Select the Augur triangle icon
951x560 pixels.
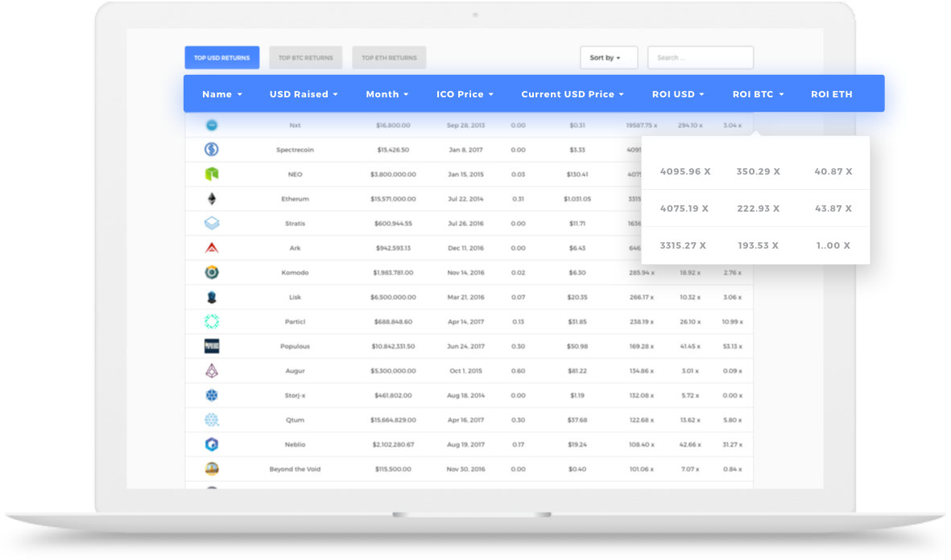212,371
